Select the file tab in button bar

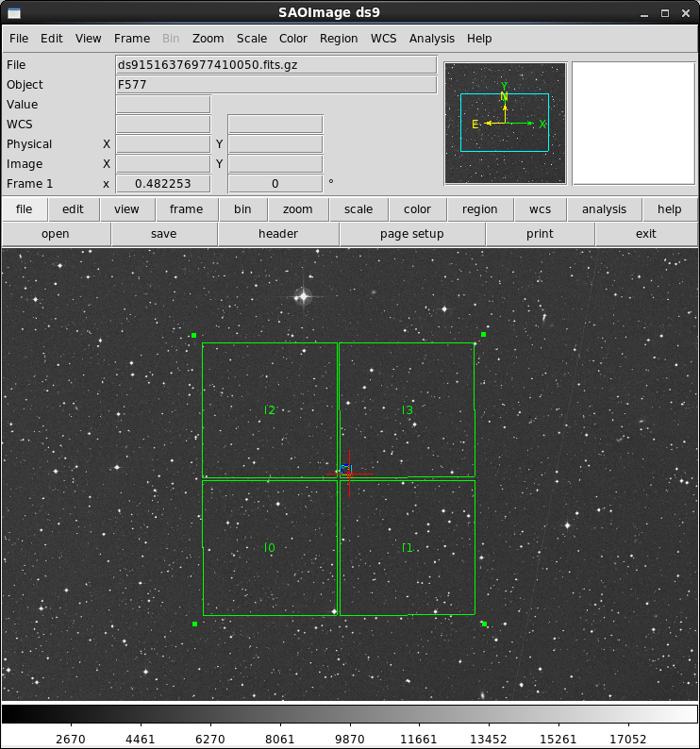tap(24, 209)
